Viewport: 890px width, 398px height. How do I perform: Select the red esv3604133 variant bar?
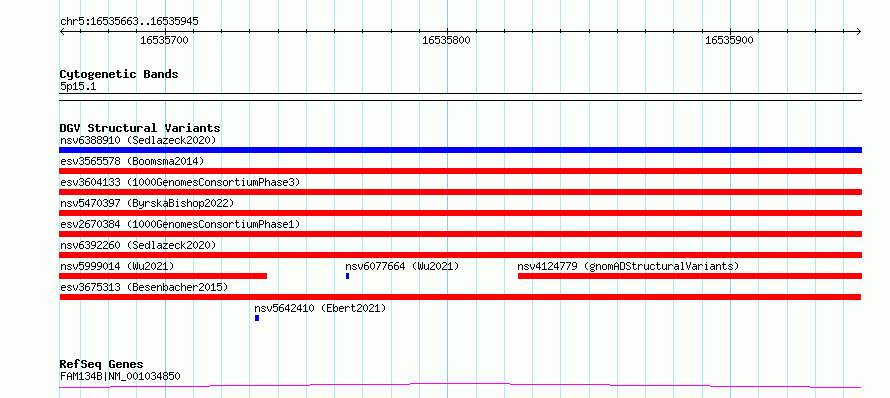460,192
